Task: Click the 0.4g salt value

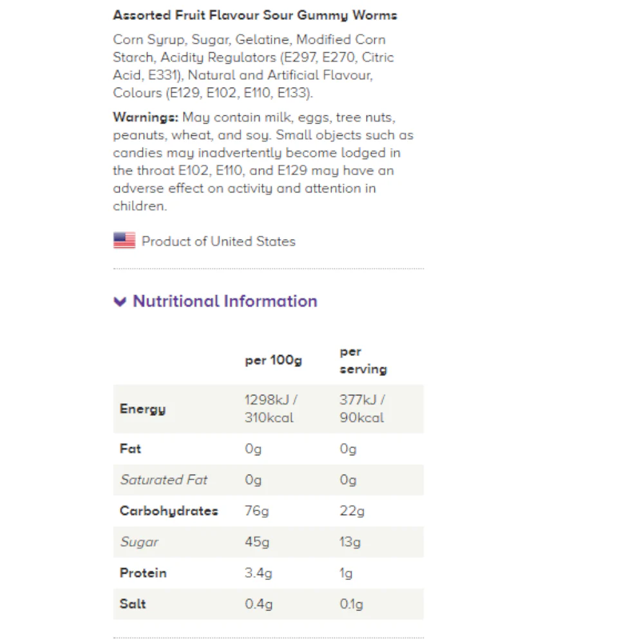Action: (259, 604)
